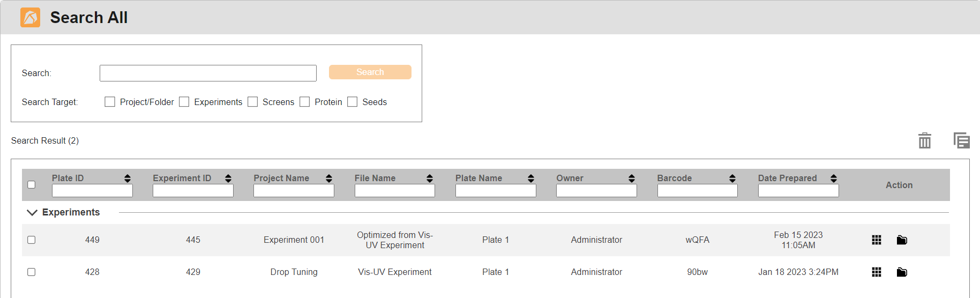The image size is (980, 298).
Task: Open plate grid icon for plate 428
Action: [x=876, y=272]
